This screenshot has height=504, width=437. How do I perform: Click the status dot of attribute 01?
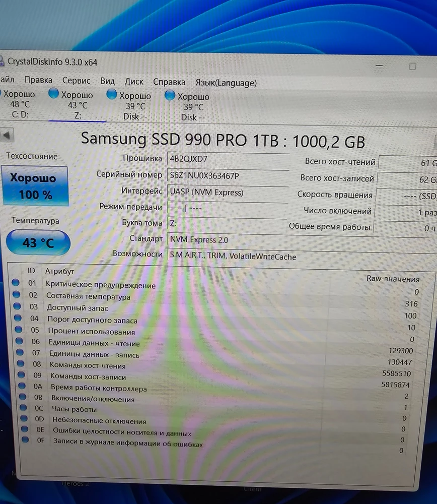[x=16, y=282]
